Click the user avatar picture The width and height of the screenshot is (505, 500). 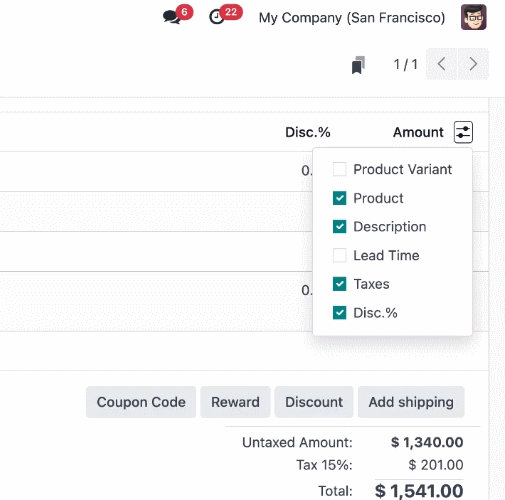coord(474,17)
